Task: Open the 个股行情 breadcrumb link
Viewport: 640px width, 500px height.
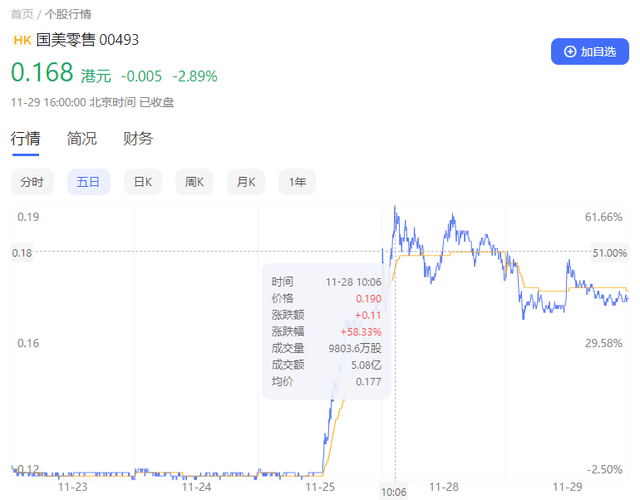Action: point(68,14)
